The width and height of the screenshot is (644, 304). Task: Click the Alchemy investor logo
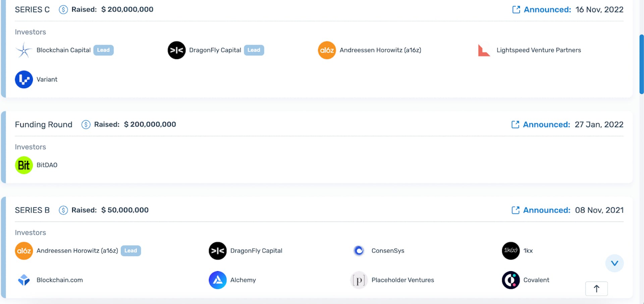[x=217, y=280]
